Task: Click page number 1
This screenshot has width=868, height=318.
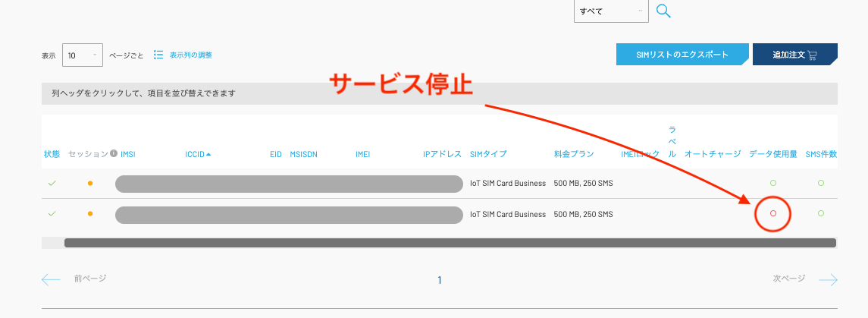Action: (x=440, y=280)
